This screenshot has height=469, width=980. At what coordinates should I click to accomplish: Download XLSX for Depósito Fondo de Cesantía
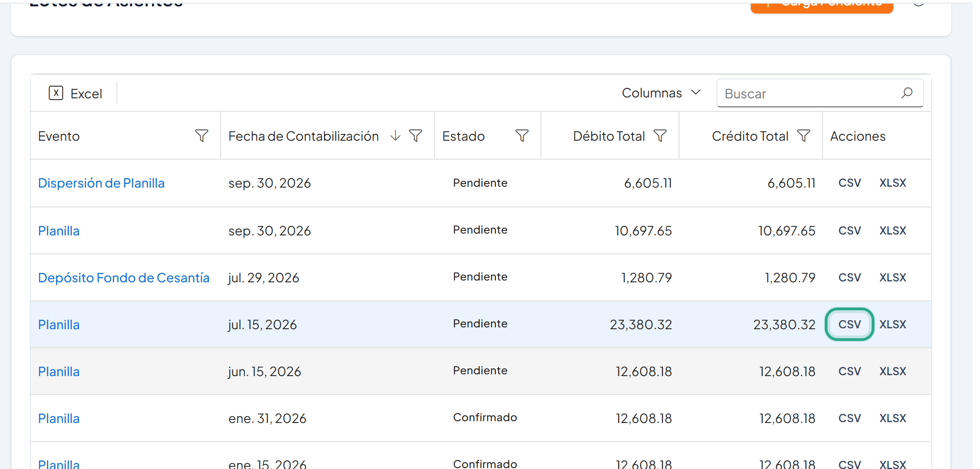click(x=892, y=278)
